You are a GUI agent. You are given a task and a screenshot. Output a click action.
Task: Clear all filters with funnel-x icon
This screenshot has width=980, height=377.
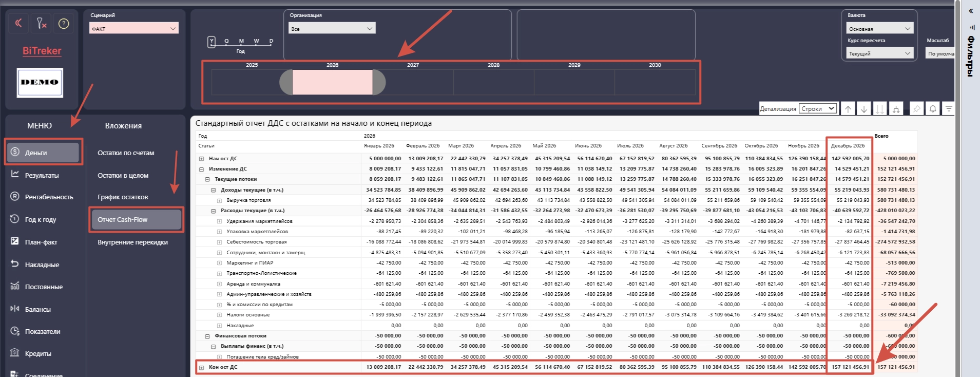click(41, 23)
